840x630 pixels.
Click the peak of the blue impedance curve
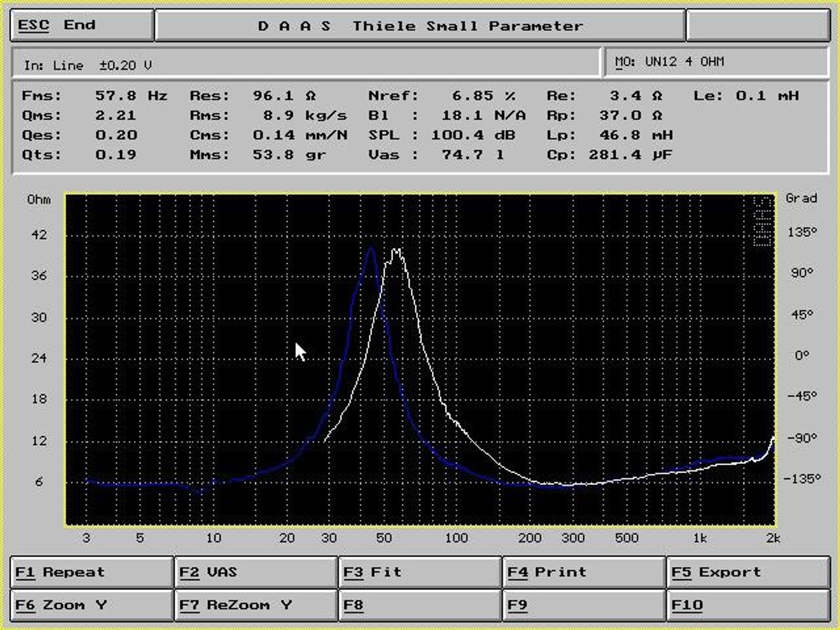(x=371, y=248)
